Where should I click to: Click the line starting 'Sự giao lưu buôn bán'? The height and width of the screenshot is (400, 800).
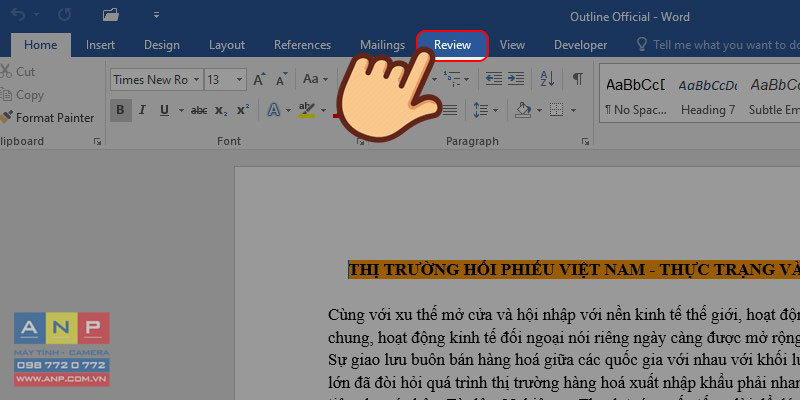[x=564, y=360]
